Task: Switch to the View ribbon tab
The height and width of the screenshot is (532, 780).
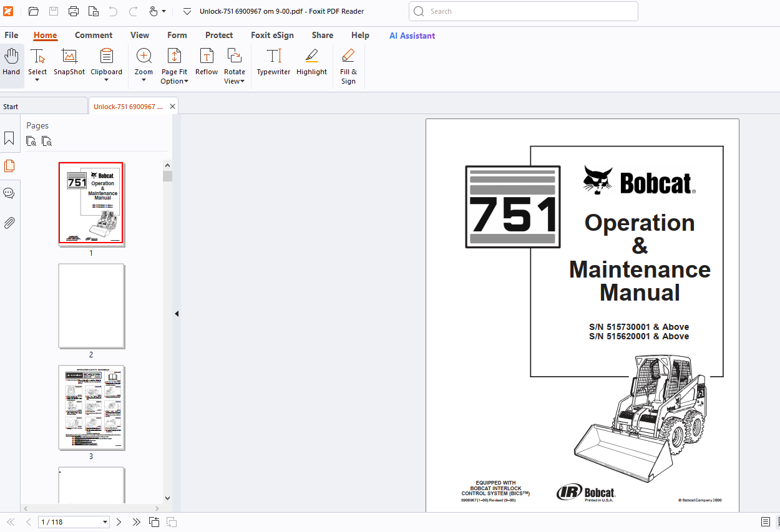Action: pyautogui.click(x=140, y=36)
